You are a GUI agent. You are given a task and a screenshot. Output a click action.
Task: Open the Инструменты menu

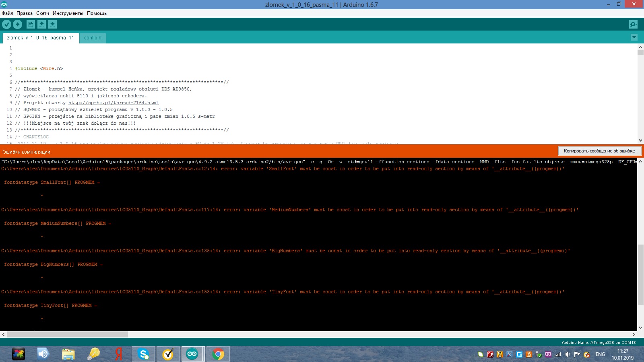coord(68,13)
